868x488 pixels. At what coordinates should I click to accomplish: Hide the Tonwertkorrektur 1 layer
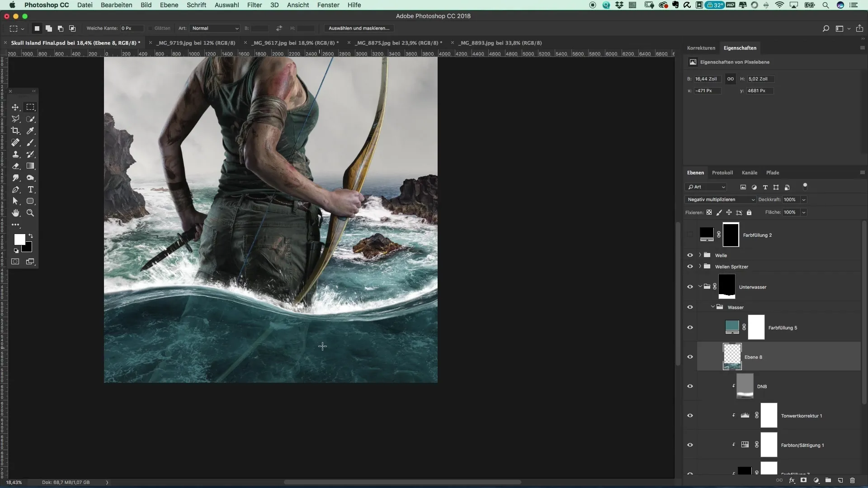click(690, 416)
